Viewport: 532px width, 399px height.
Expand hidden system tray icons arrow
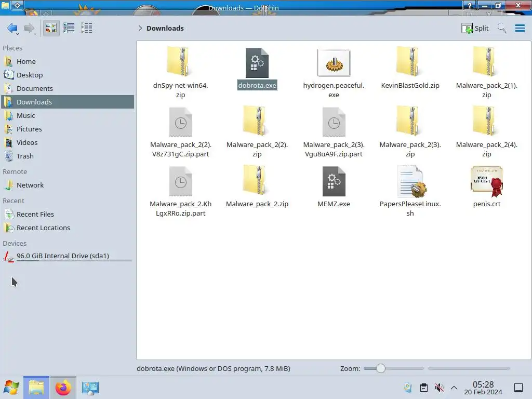click(454, 388)
